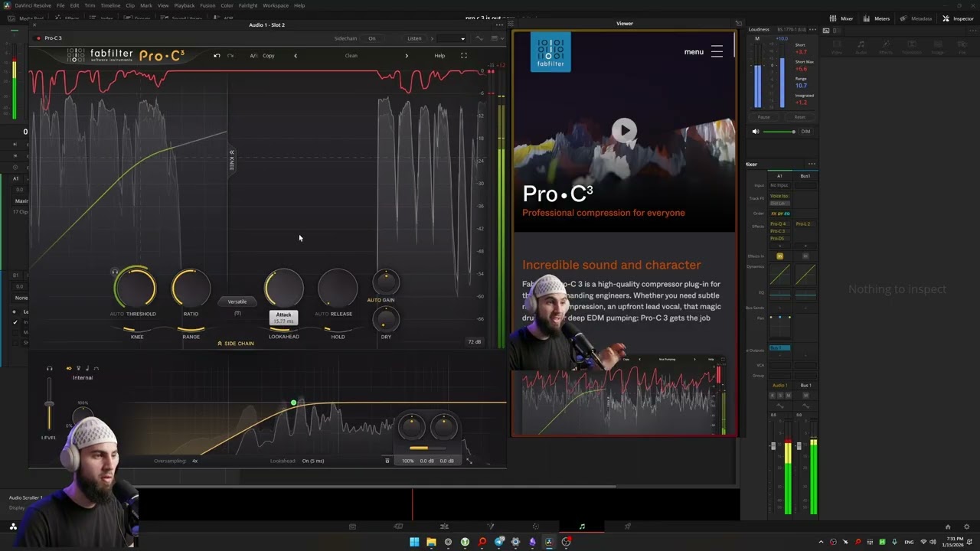Image resolution: width=980 pixels, height=551 pixels.
Task: Click the Dry knob
Action: click(x=386, y=318)
